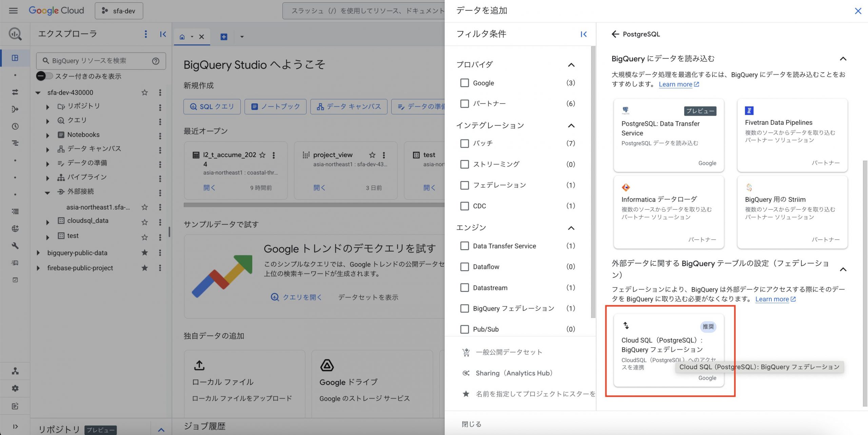Select 名前を指定してプロジェクトにスター entry
Viewport: 868px width, 435px height.
tap(529, 394)
